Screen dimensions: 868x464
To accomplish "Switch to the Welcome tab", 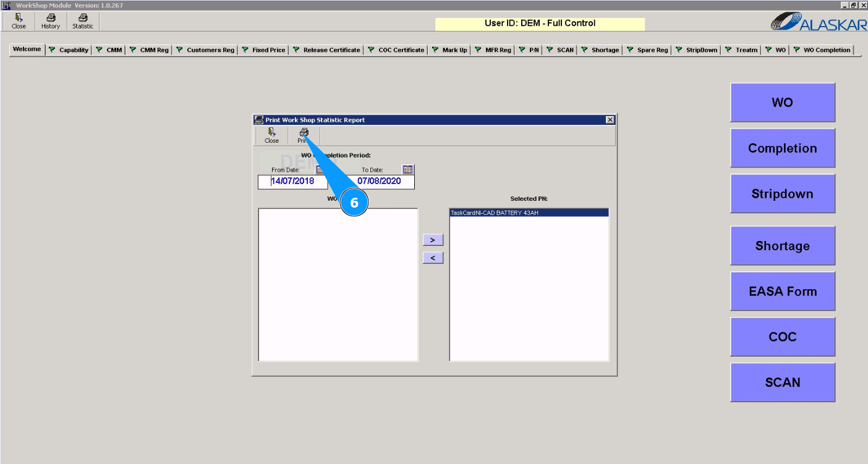I will tap(27, 49).
